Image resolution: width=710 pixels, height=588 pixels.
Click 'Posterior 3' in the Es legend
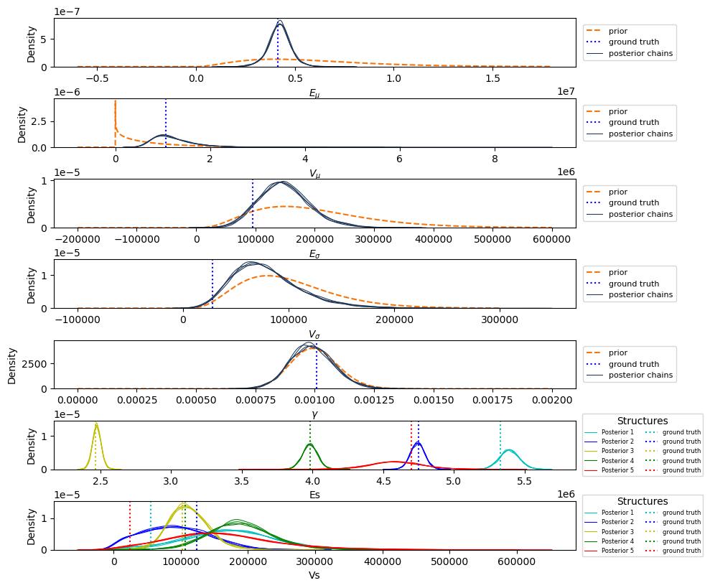pyautogui.click(x=617, y=451)
